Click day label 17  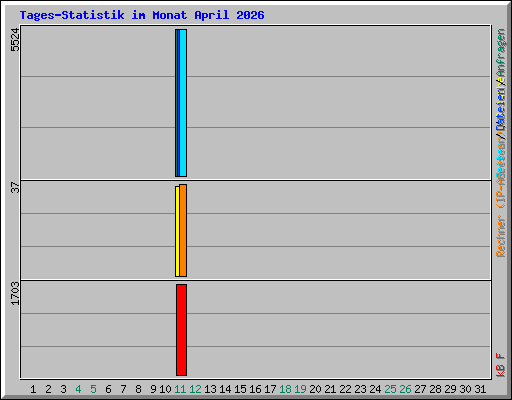coord(270,389)
